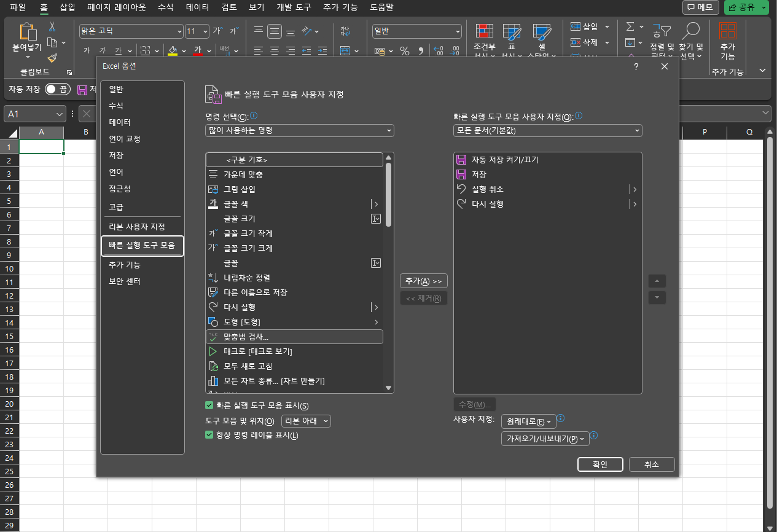Open the 파일 menu tab

point(18,7)
